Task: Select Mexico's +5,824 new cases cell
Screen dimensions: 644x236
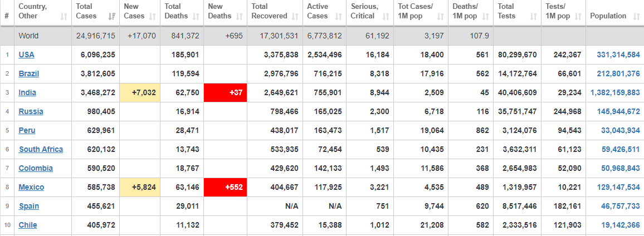Action: coord(140,187)
